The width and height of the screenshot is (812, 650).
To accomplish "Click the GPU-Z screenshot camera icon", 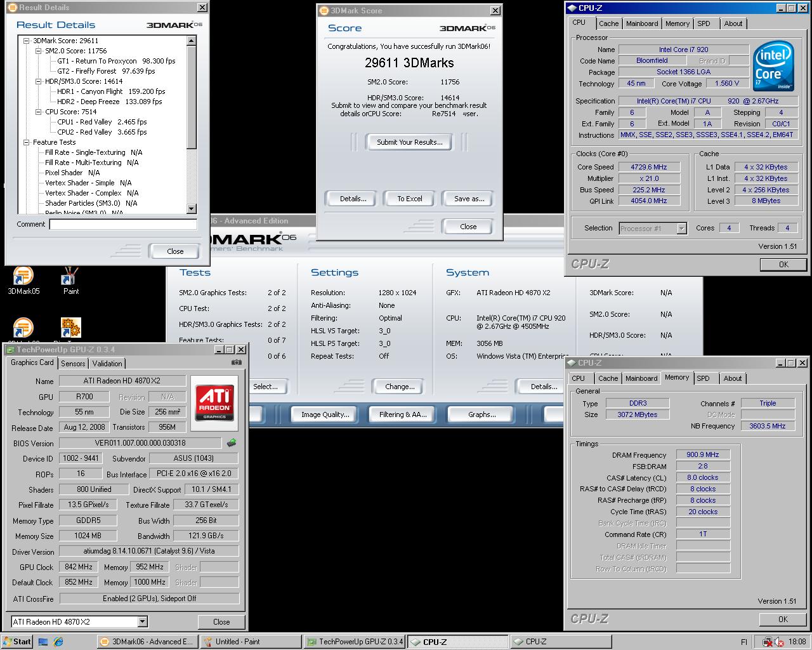I will (x=237, y=362).
